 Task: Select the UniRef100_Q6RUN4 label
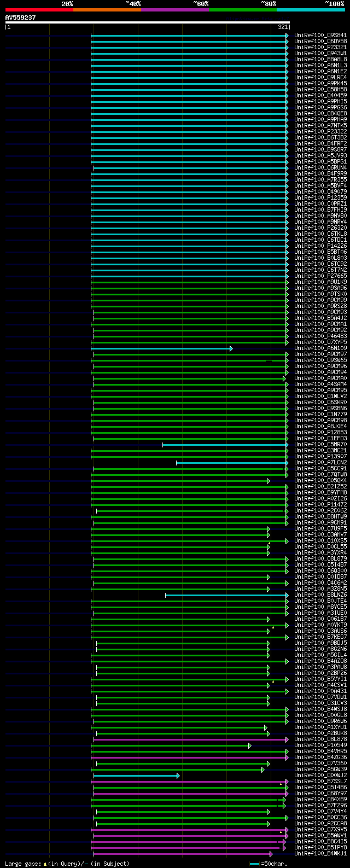coord(320,168)
